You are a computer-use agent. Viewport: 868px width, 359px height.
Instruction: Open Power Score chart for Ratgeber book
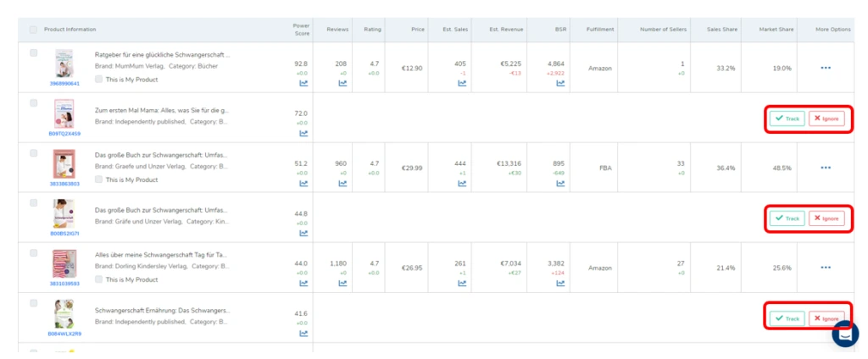click(x=303, y=83)
